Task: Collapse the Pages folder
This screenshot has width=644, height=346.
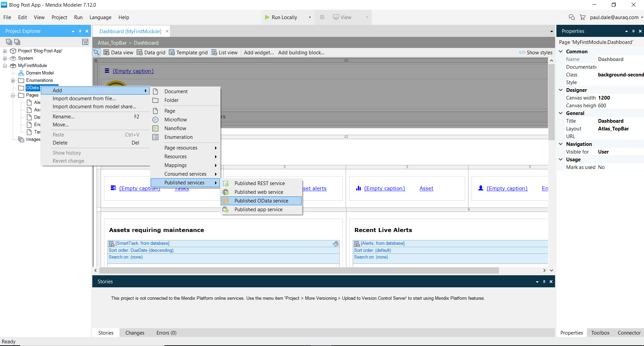Action: (x=13, y=95)
